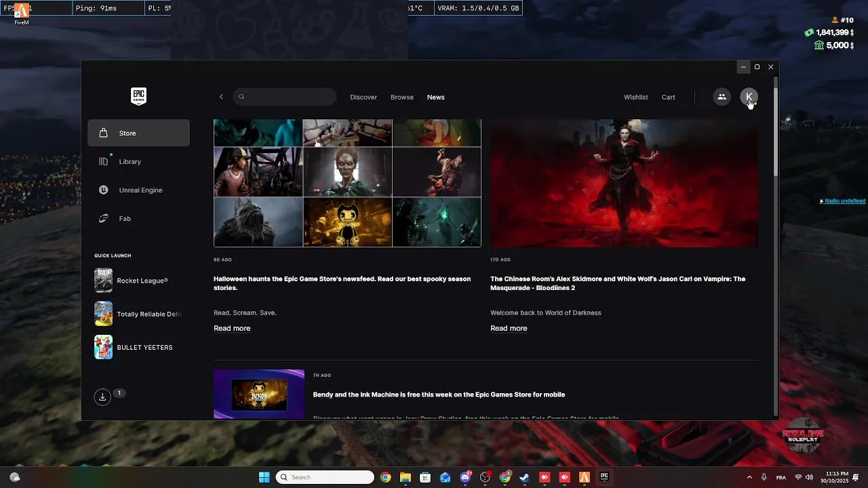868x488 pixels.
Task: Open the FiveM taskbar icon
Action: (584, 477)
